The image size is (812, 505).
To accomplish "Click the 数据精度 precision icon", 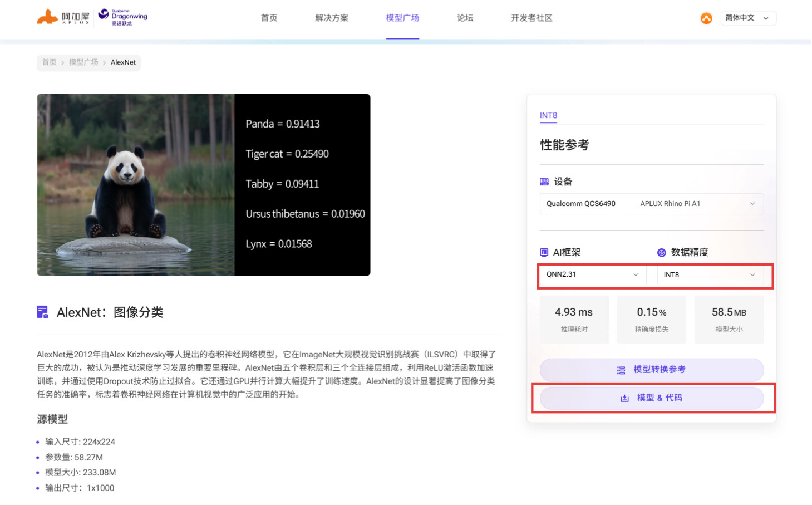I will pyautogui.click(x=662, y=253).
